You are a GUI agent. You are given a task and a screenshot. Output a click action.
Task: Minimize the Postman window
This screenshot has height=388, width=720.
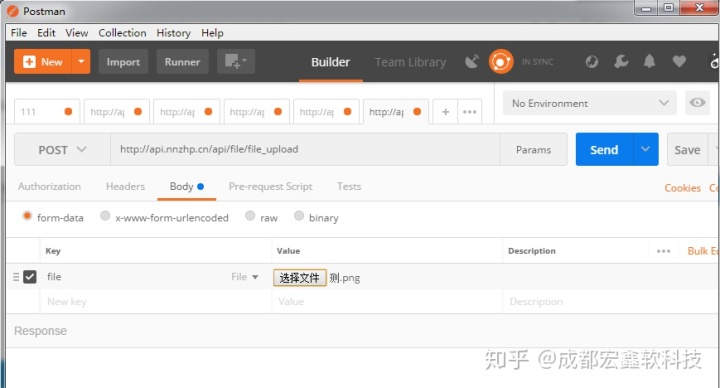647,8
